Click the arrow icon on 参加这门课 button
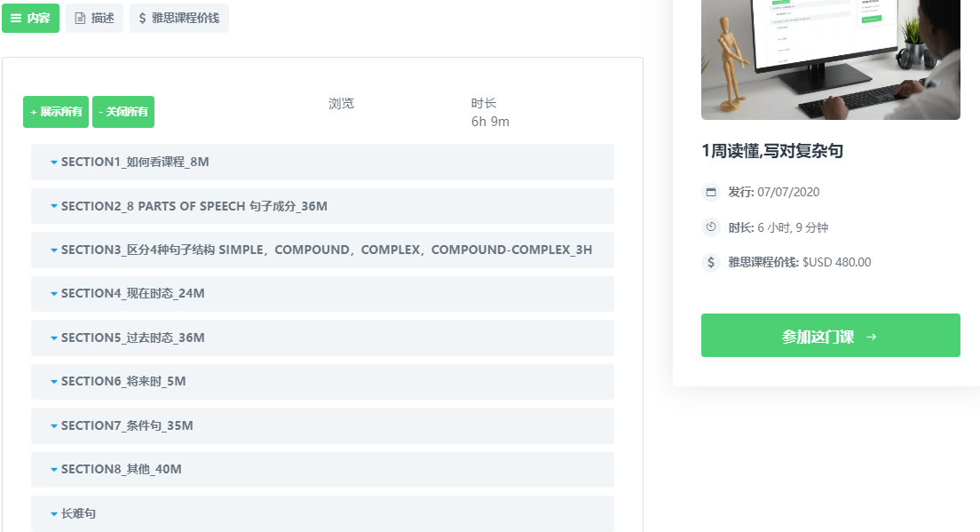This screenshot has width=980, height=532. tap(871, 337)
